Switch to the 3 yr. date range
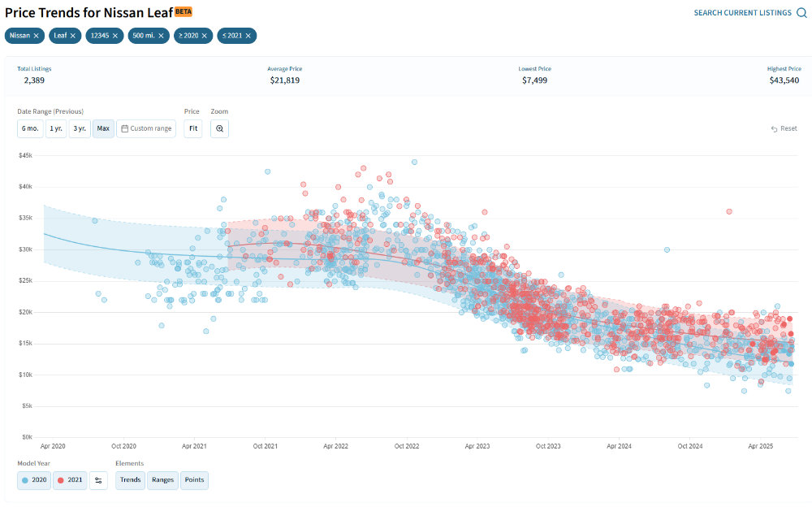 [x=80, y=128]
